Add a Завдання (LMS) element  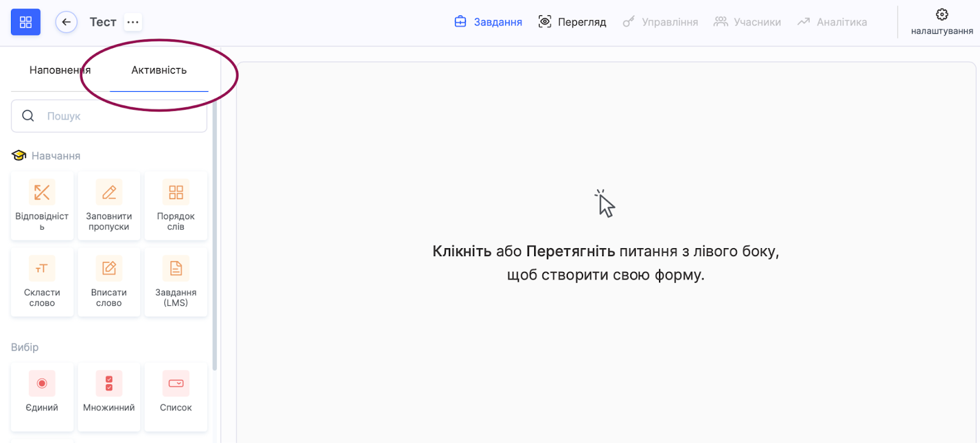point(176,282)
